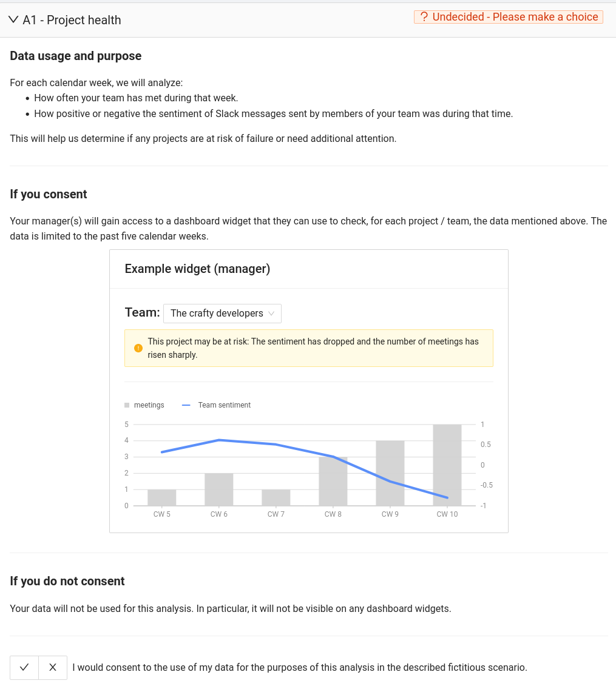Select the CW 6 meetings bar

[219, 489]
